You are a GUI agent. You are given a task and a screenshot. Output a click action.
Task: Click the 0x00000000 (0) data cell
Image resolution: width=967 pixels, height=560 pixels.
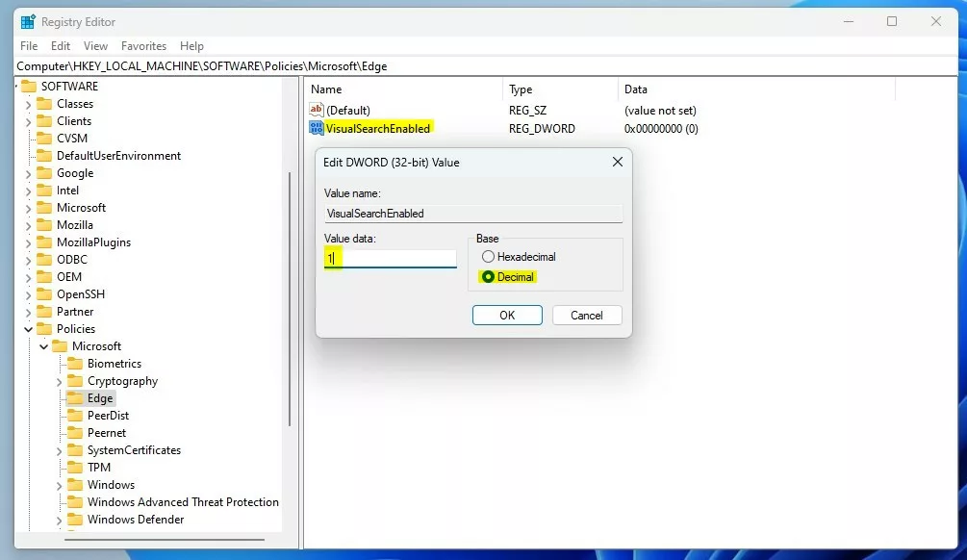[x=661, y=128]
